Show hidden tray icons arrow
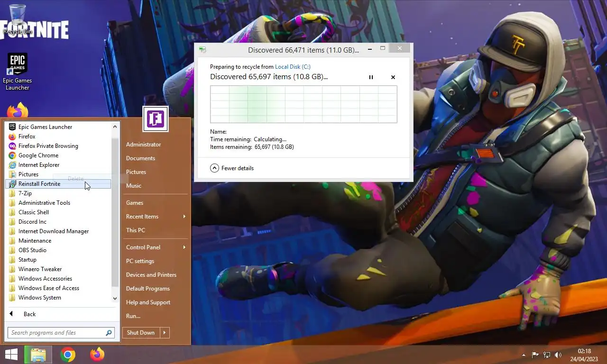 (x=524, y=355)
